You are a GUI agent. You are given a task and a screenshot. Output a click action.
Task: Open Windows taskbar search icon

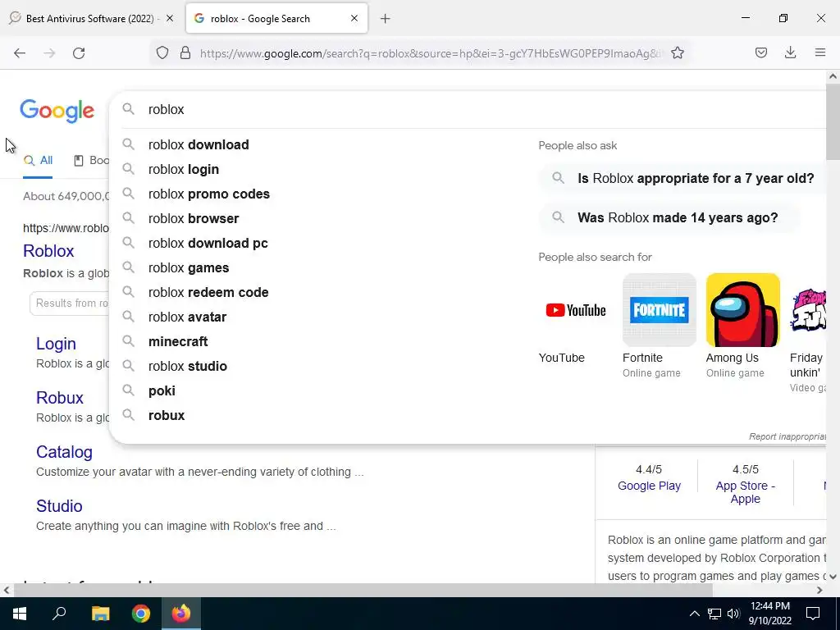(x=59, y=614)
